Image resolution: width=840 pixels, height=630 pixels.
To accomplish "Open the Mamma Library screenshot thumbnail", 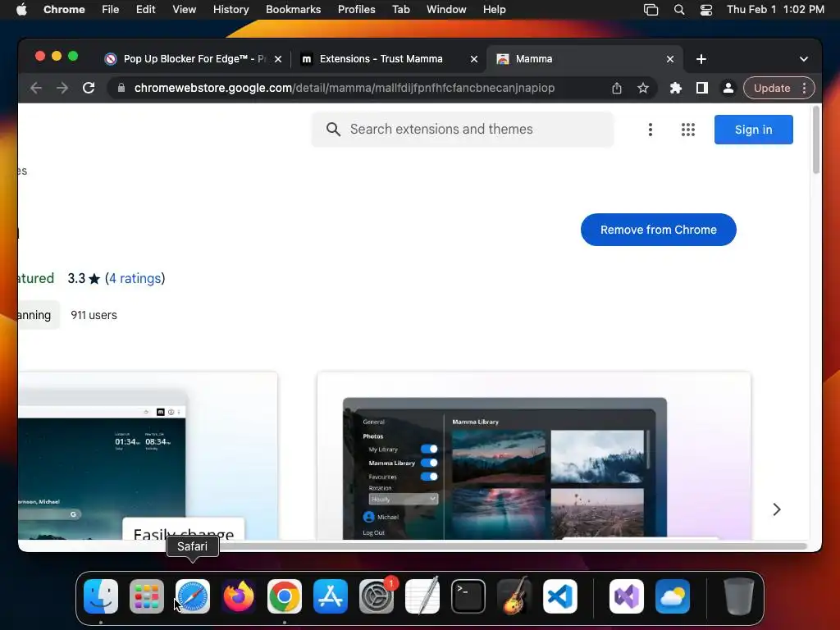I will (x=534, y=456).
